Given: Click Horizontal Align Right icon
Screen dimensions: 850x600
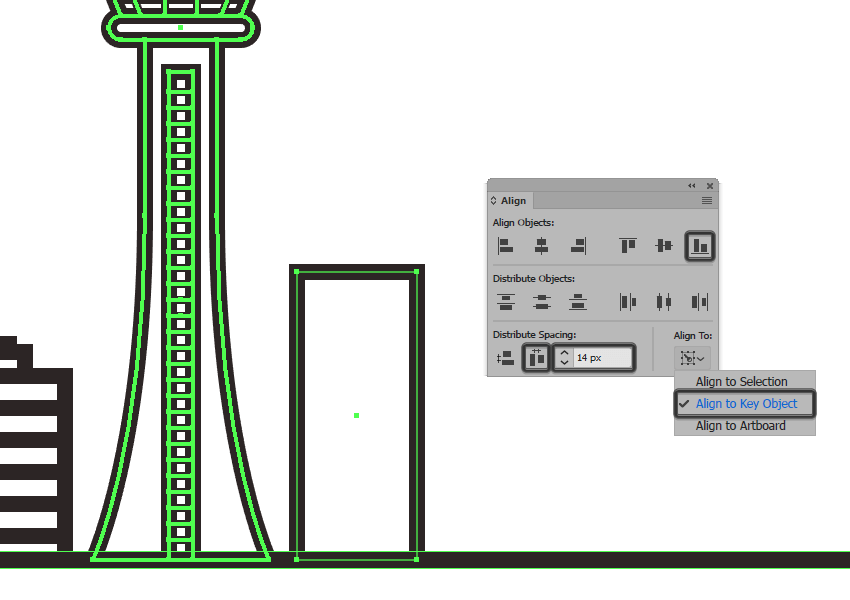Looking at the screenshot, I should (x=578, y=246).
